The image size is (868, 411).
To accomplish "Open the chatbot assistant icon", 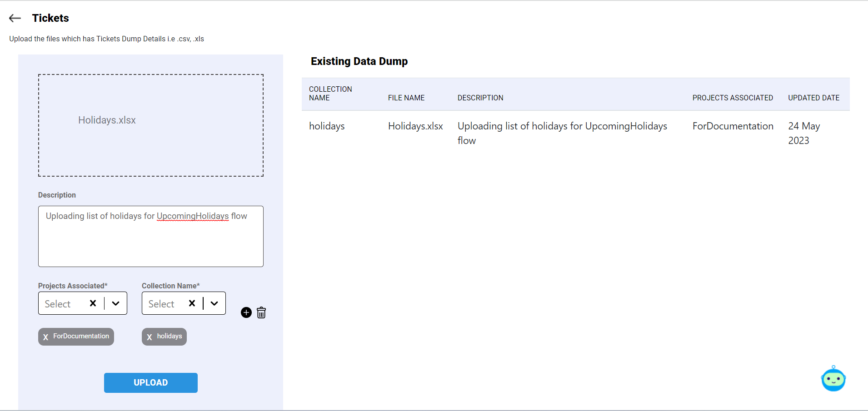I will [x=833, y=379].
